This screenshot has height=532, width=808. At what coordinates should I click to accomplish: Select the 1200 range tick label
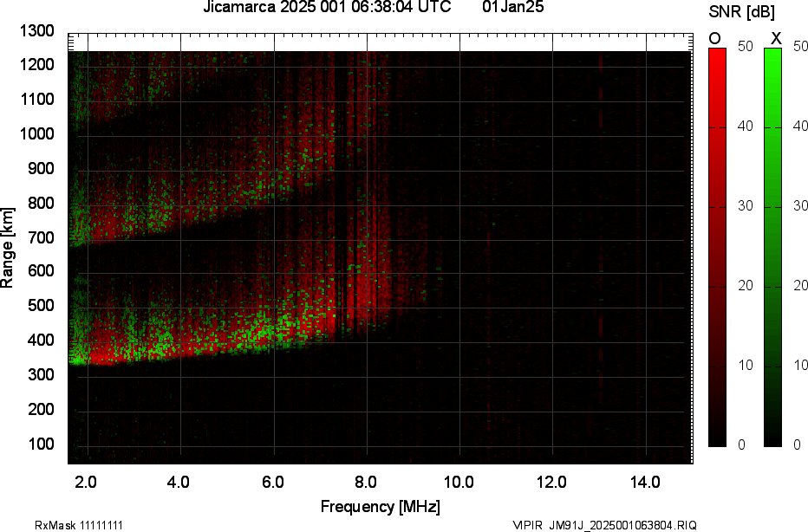click(37, 65)
